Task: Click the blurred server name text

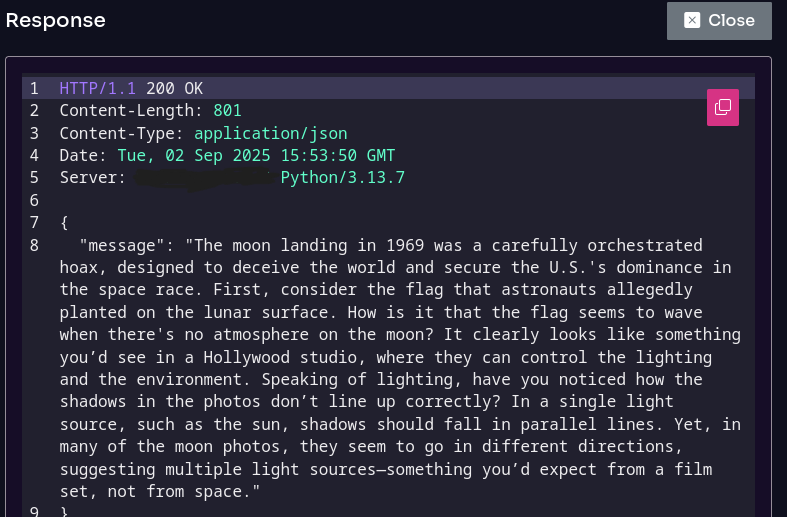Action: coord(203,178)
